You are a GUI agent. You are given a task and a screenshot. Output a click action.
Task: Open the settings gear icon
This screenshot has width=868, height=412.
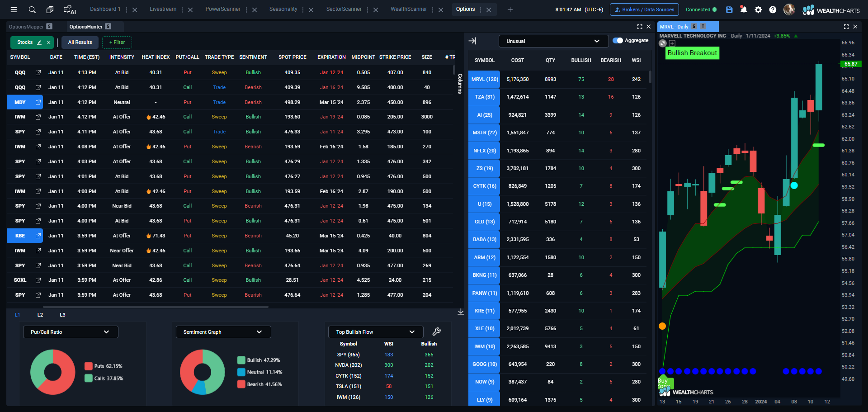tap(758, 9)
